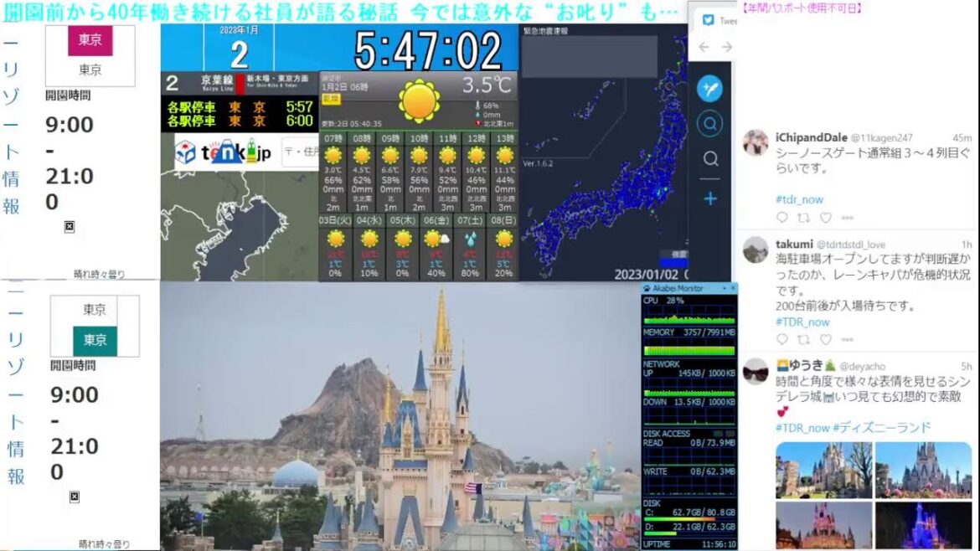Viewport: 980px width, 551px height.
Task: Like iChipandDale's tweet with the heart
Action: point(825,218)
